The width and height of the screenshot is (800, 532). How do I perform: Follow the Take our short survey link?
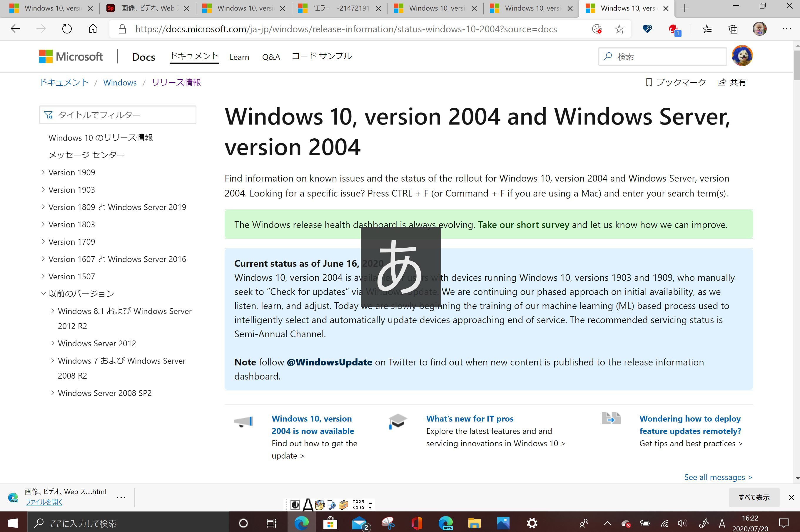[x=524, y=225]
